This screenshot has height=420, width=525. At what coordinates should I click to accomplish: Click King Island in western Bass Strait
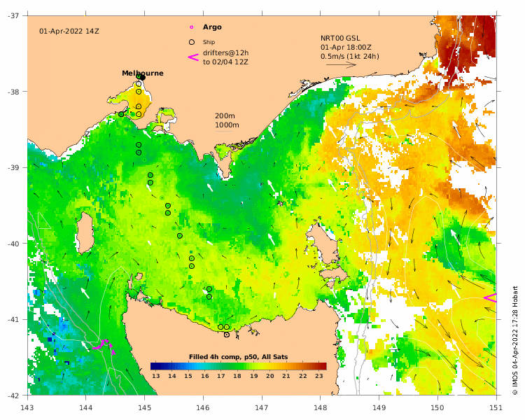point(85,232)
